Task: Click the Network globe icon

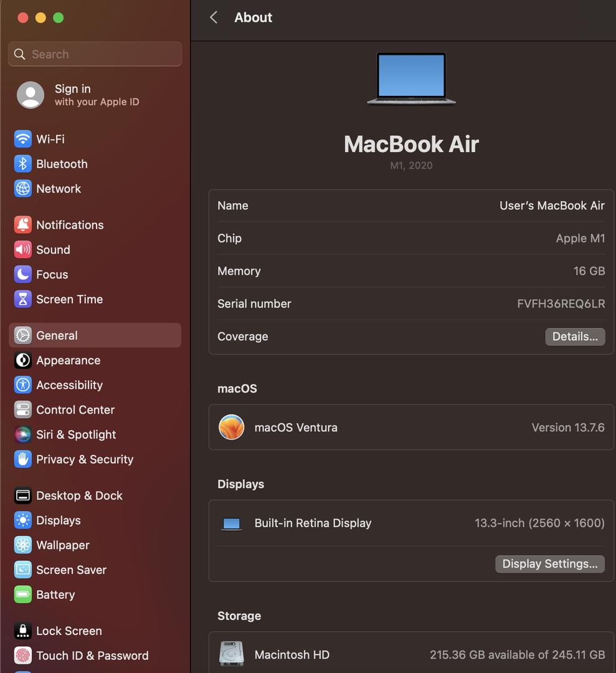Action: (x=23, y=188)
